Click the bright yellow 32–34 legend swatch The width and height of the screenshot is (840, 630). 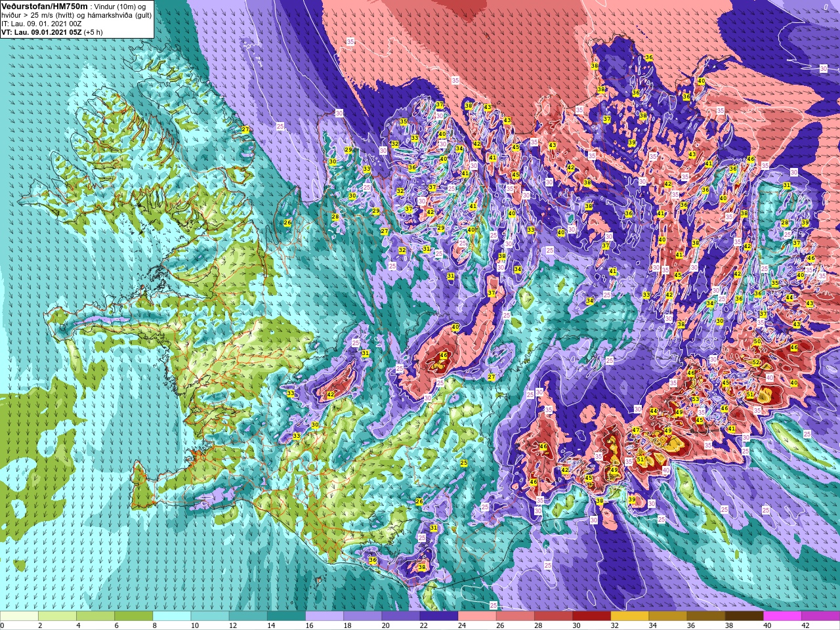(x=629, y=616)
